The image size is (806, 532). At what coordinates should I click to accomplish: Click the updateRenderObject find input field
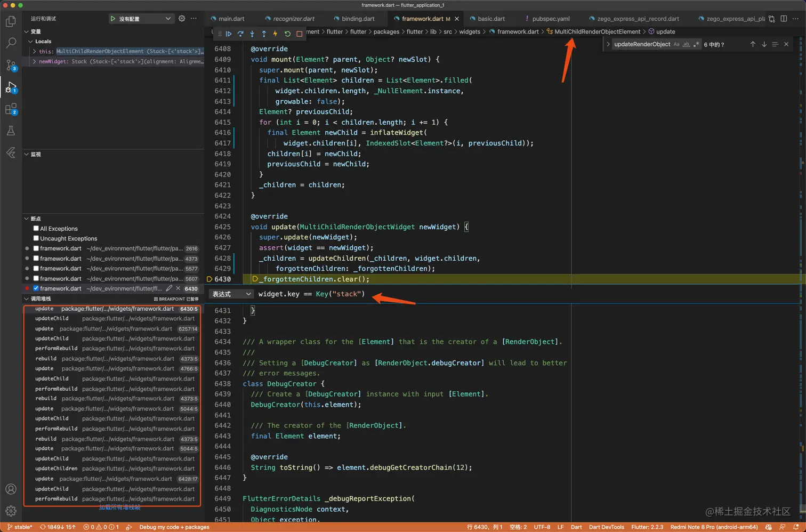[642, 44]
